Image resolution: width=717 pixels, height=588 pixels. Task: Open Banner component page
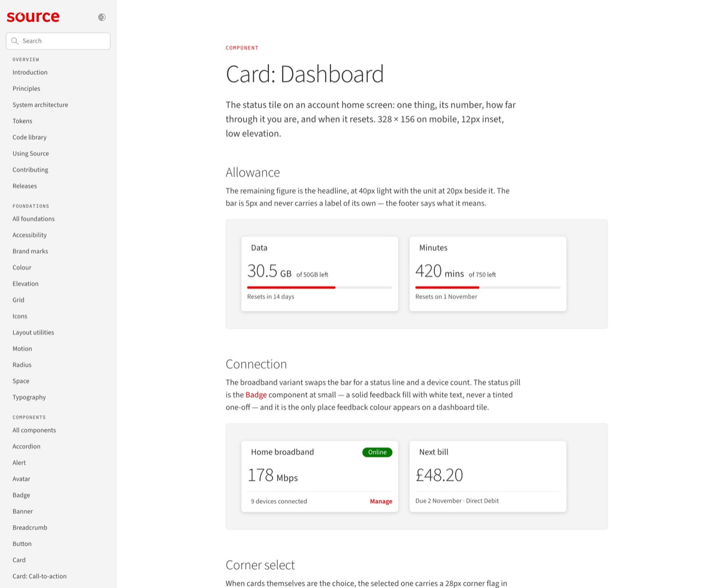[23, 512]
